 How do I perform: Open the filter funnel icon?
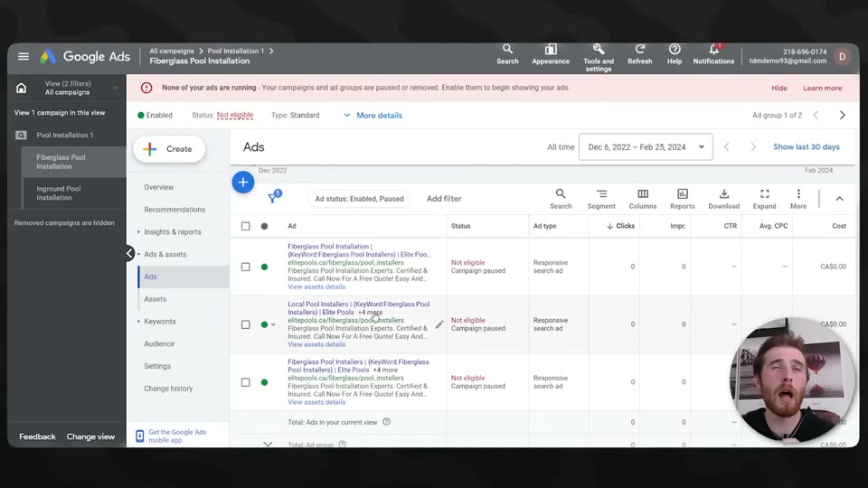274,198
